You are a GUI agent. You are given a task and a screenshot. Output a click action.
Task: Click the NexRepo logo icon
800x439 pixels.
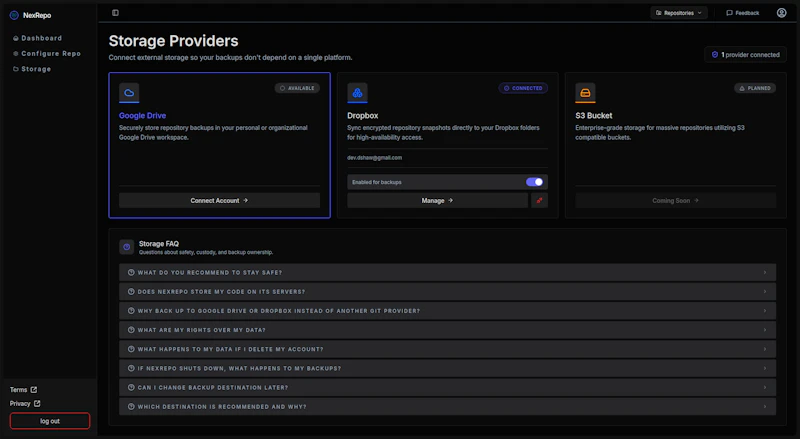(x=14, y=15)
